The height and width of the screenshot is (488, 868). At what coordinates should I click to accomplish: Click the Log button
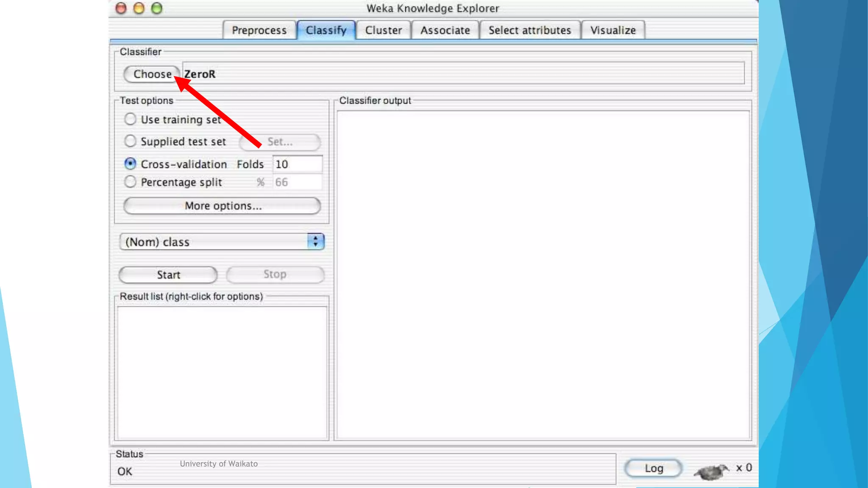point(653,468)
